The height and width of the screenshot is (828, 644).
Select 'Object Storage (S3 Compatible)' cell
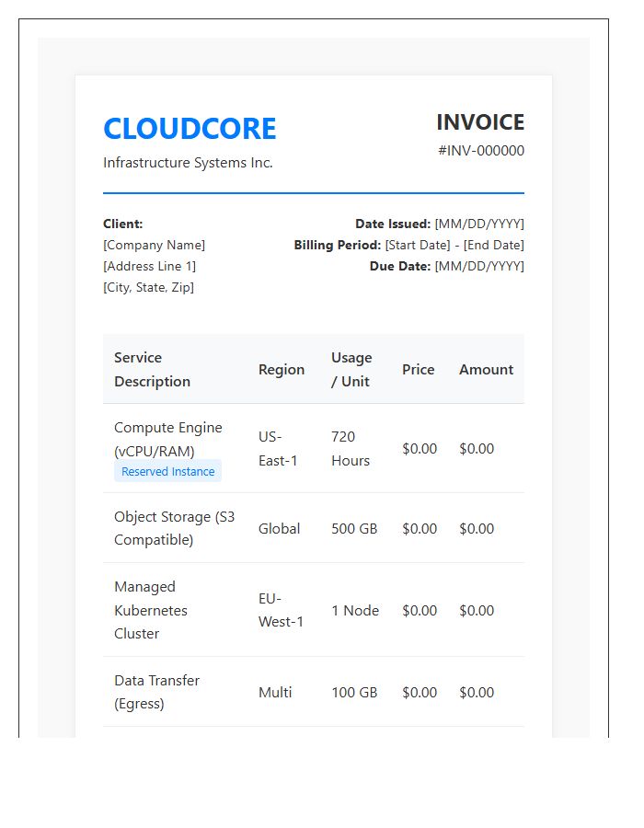pyautogui.click(x=174, y=528)
